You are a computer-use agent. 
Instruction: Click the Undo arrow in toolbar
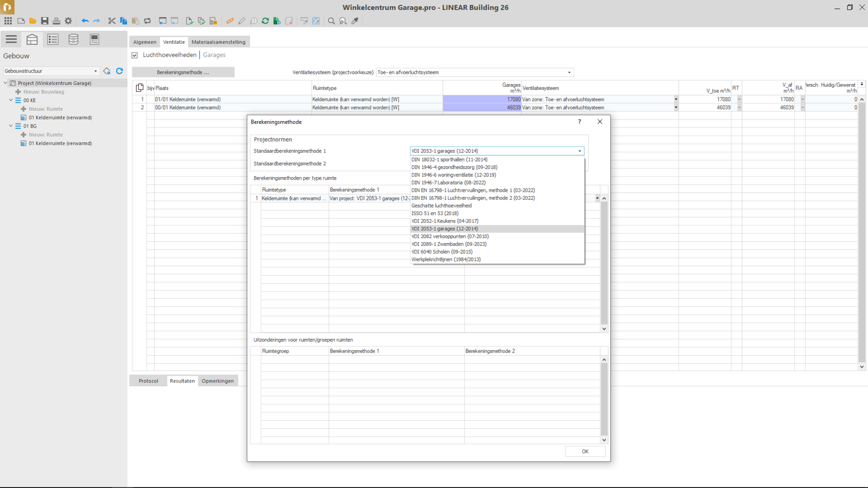pyautogui.click(x=85, y=21)
